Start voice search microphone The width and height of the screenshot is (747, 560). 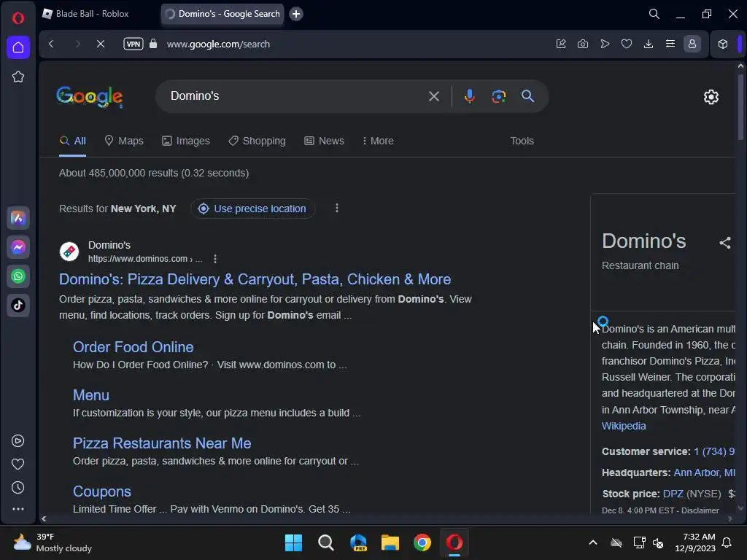pyautogui.click(x=469, y=96)
